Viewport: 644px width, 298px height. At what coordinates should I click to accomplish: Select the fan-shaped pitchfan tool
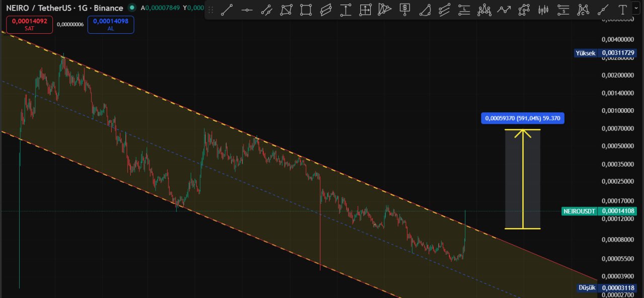(385, 10)
